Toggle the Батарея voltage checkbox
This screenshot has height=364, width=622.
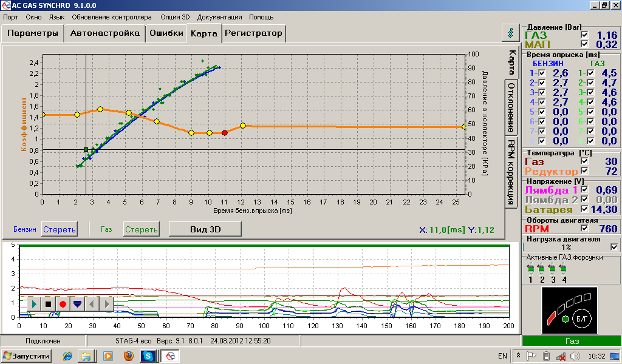click(x=584, y=209)
